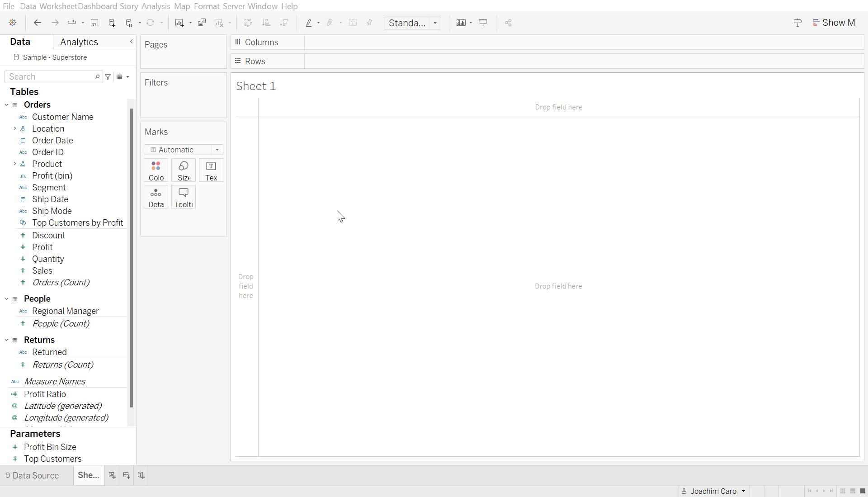The image size is (868, 497).
Task: Toggle Show Mark Labels icon
Action: (353, 23)
